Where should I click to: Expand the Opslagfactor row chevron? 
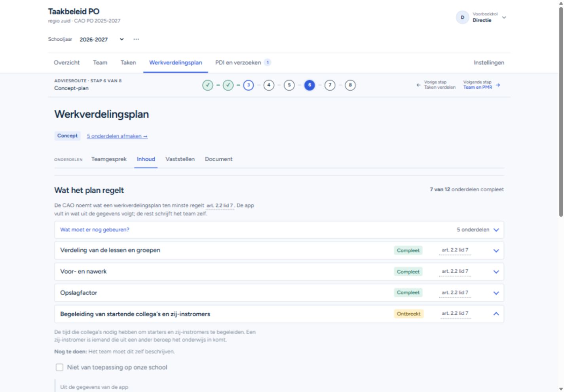496,293
